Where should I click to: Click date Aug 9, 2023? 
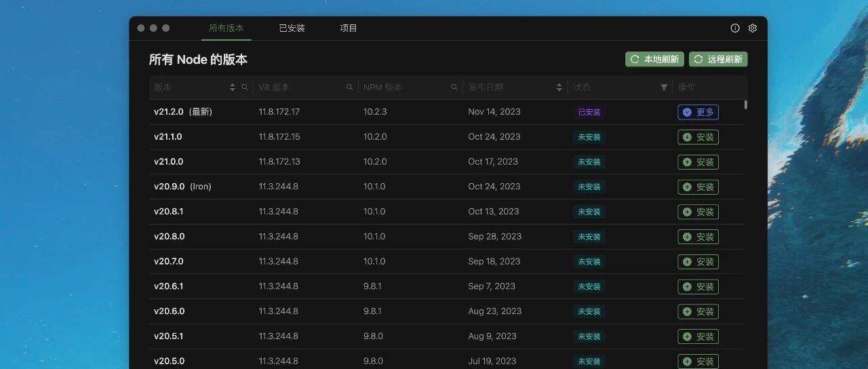[492, 336]
